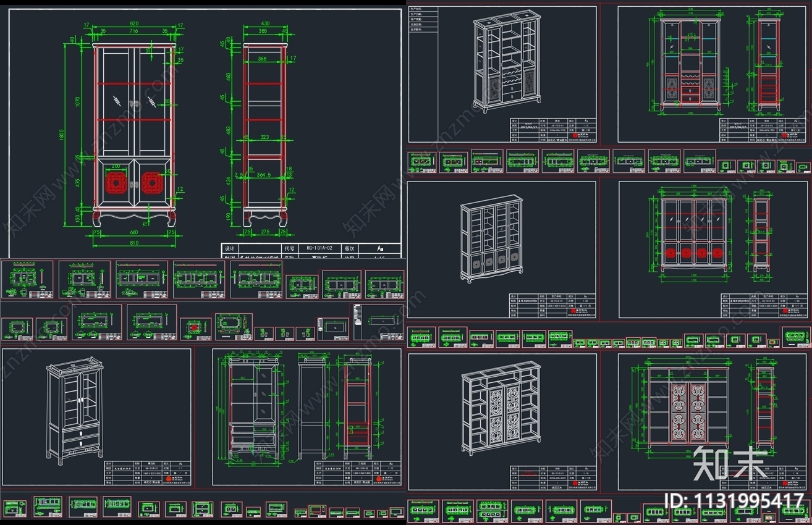
Task: Click the HG-101A-02 code in title block
Action: click(319, 248)
